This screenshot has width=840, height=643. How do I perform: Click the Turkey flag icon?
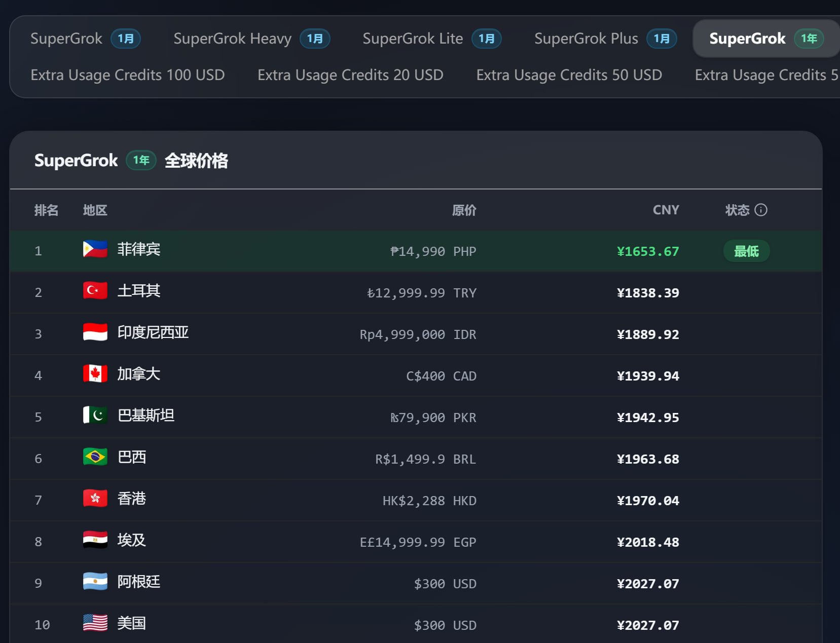[95, 291]
